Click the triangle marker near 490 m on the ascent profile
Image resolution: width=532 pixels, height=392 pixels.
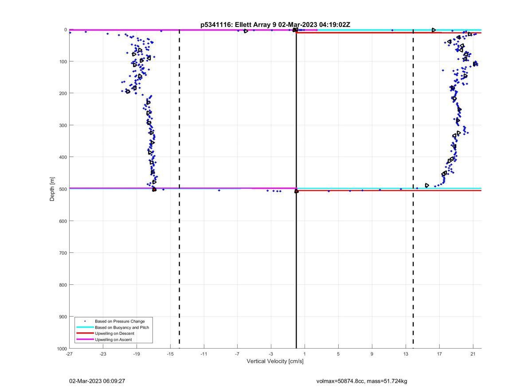click(427, 186)
